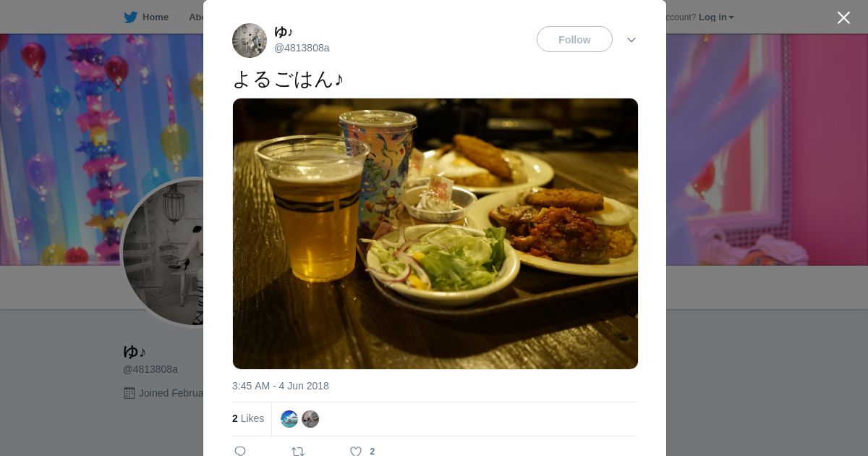Viewport: 868px width, 456px height.
Task: Open the dinner photo in tweet
Action: 435,234
